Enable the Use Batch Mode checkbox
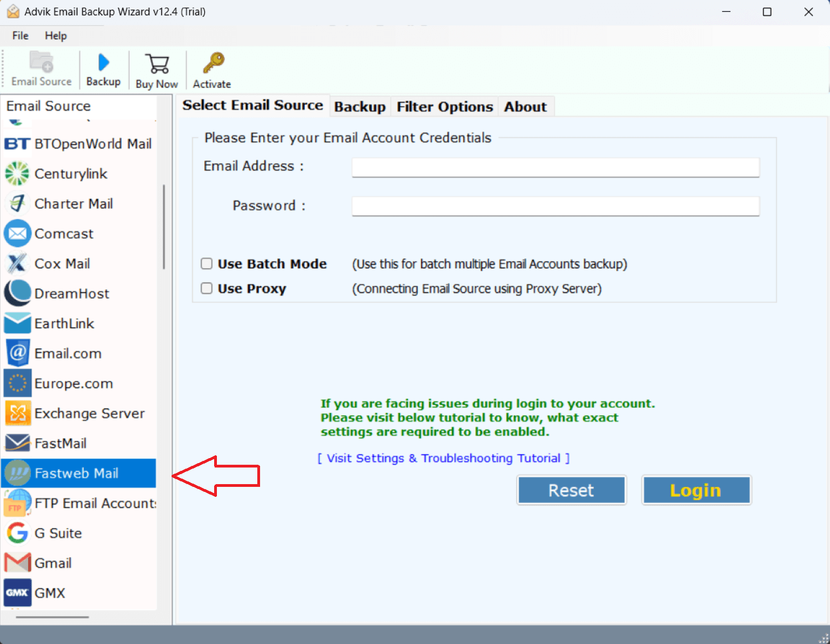This screenshot has height=644, width=830. coord(206,263)
